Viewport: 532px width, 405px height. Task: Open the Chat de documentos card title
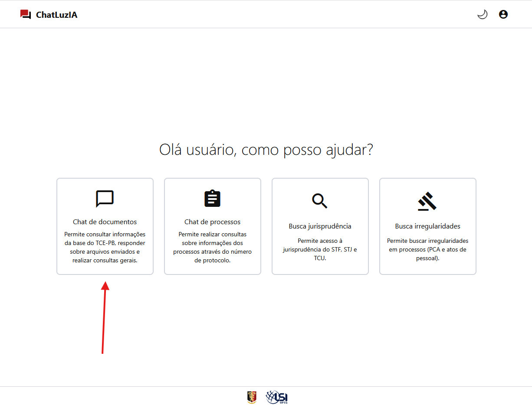(x=105, y=222)
